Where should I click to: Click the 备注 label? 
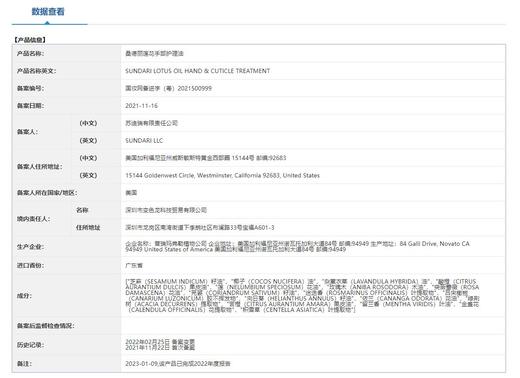(x=24, y=364)
